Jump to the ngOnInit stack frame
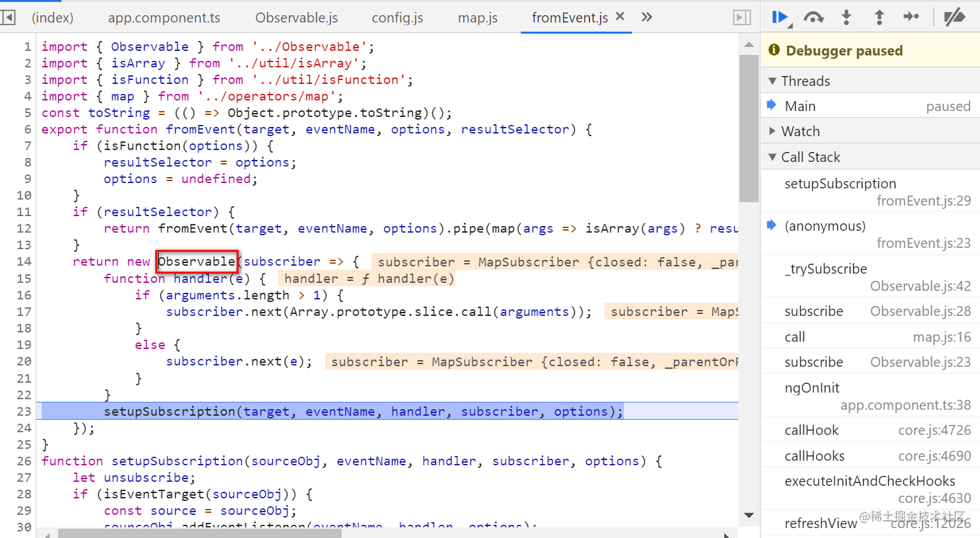The width and height of the screenshot is (980, 538). click(x=811, y=387)
